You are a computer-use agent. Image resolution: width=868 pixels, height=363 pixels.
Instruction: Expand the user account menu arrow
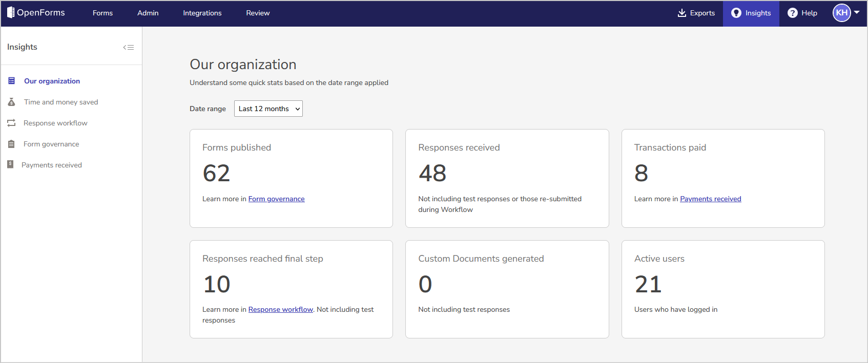857,12
